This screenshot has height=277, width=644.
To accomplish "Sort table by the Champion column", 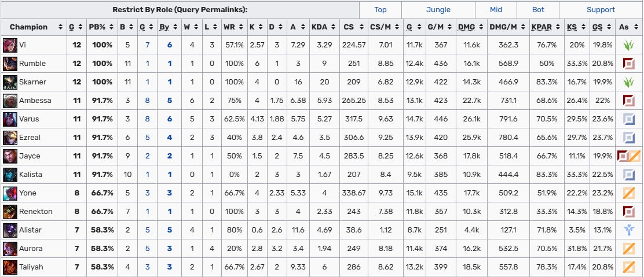I will point(34,27).
